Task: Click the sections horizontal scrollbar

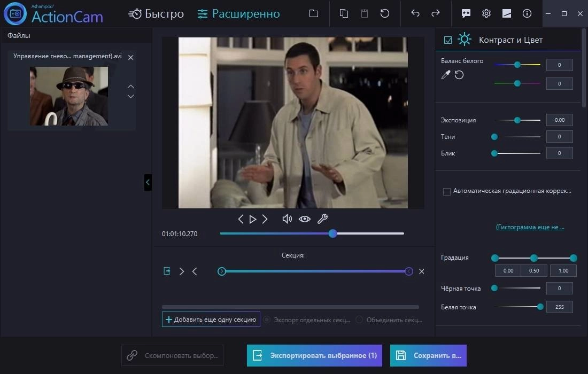Action: [290, 307]
